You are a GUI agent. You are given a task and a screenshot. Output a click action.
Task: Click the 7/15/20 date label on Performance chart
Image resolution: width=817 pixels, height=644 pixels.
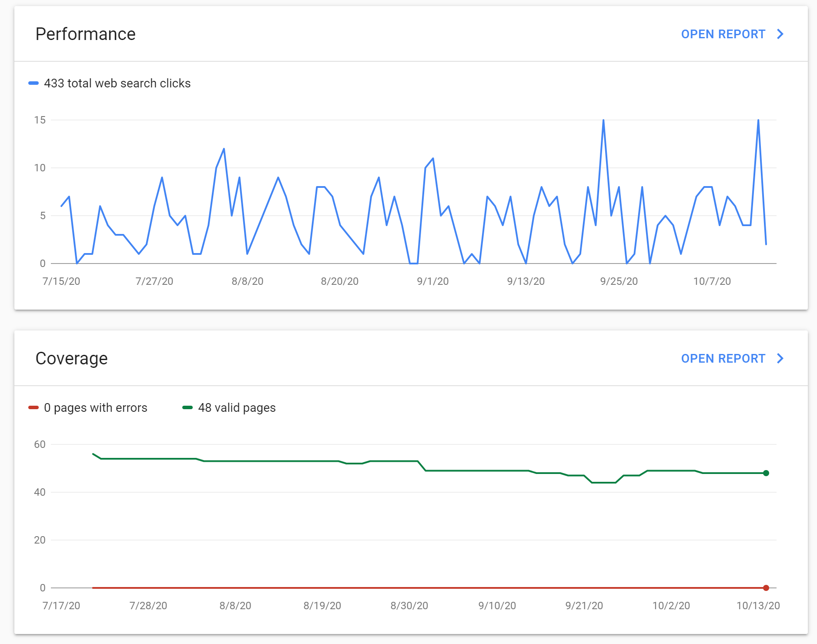click(61, 281)
